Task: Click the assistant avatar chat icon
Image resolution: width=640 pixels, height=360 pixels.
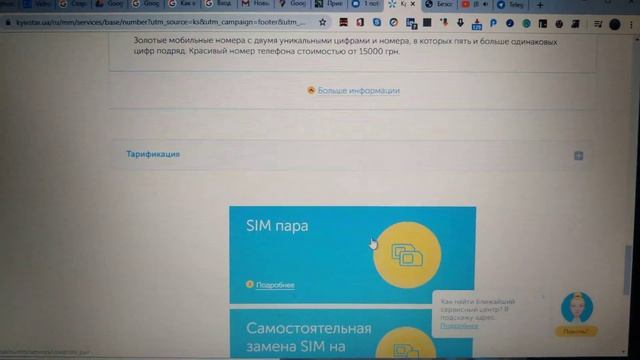Action: (x=577, y=308)
